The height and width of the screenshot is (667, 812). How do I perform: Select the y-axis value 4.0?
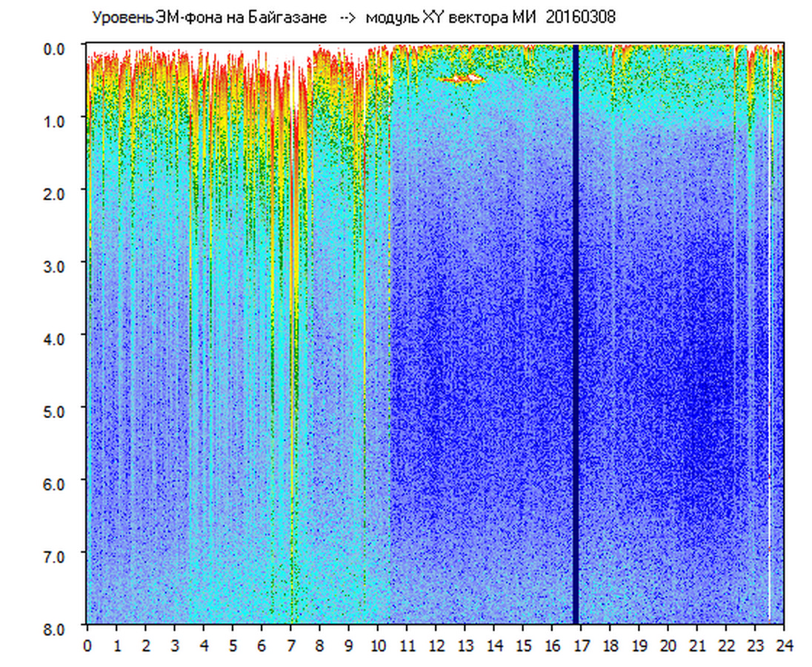point(56,338)
